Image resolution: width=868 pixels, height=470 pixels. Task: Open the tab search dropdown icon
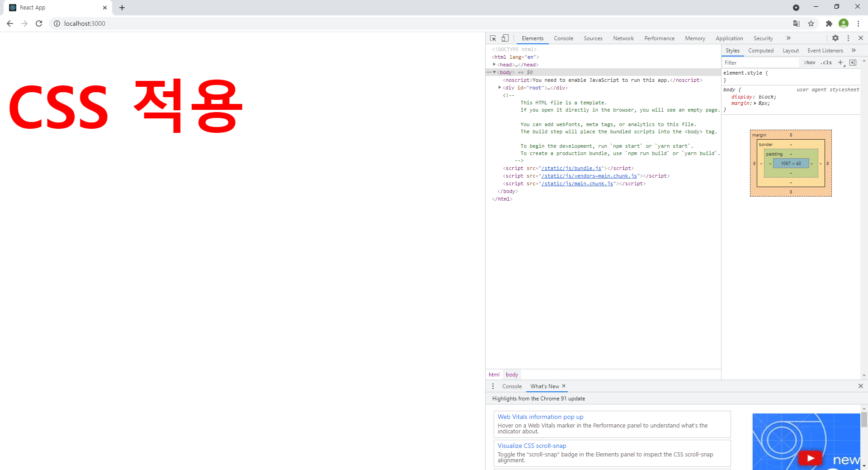point(796,8)
